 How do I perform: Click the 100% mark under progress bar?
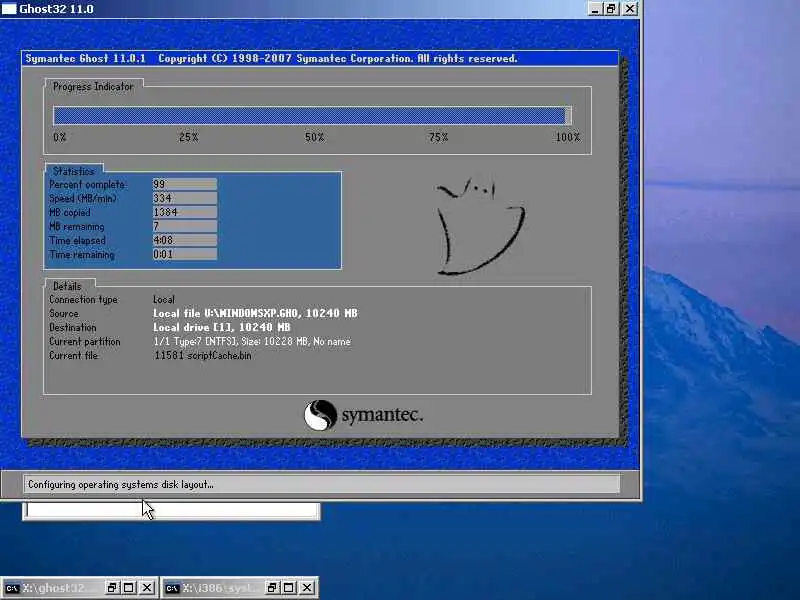tap(568, 137)
